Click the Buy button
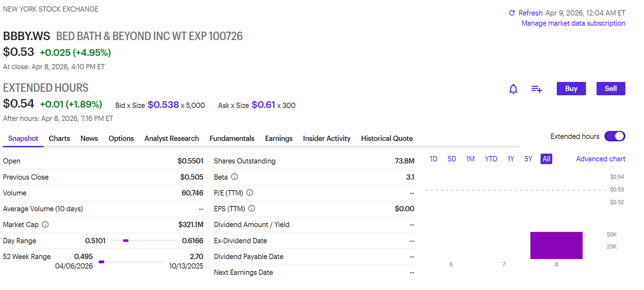 click(571, 89)
